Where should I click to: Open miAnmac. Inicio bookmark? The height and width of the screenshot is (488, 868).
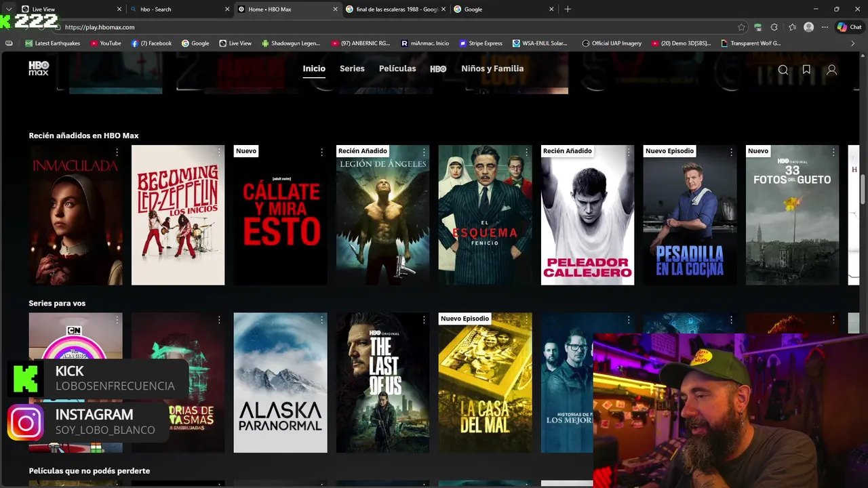pyautogui.click(x=425, y=43)
